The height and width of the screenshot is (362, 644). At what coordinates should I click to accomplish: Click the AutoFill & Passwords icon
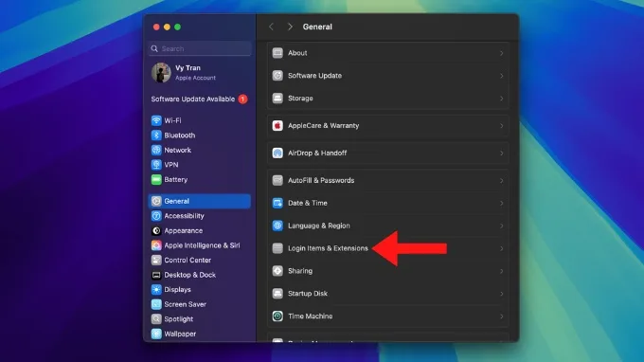pos(277,180)
